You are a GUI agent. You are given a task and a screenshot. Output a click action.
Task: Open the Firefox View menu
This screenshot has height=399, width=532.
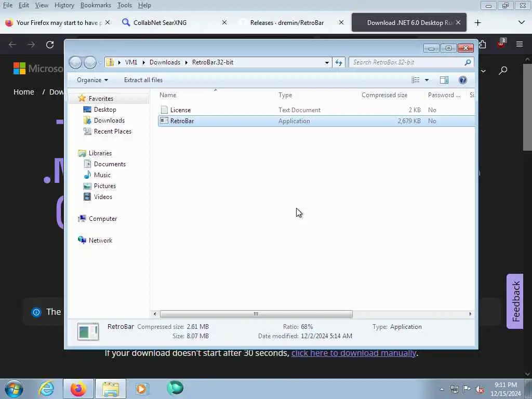tap(42, 5)
